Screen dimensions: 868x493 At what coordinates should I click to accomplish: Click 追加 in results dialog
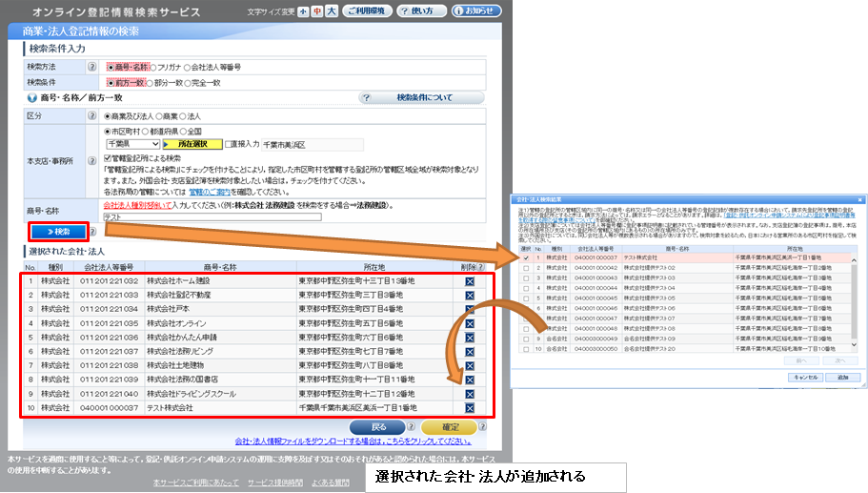[x=842, y=378]
